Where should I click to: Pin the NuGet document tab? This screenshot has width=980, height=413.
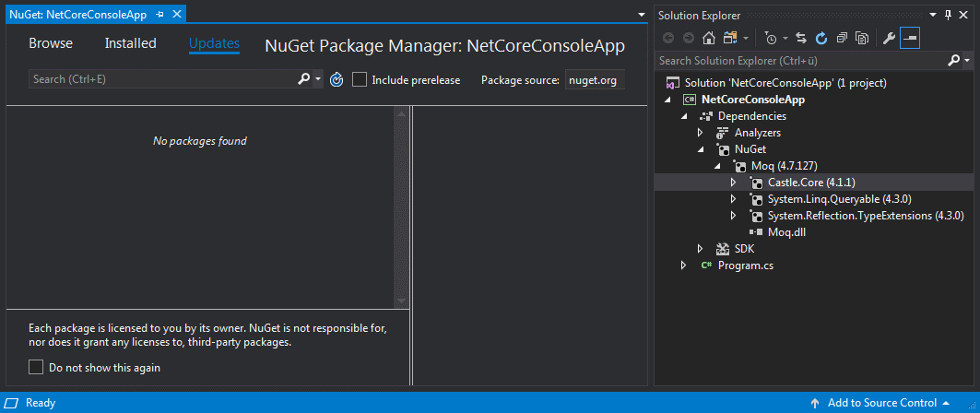coord(159,15)
